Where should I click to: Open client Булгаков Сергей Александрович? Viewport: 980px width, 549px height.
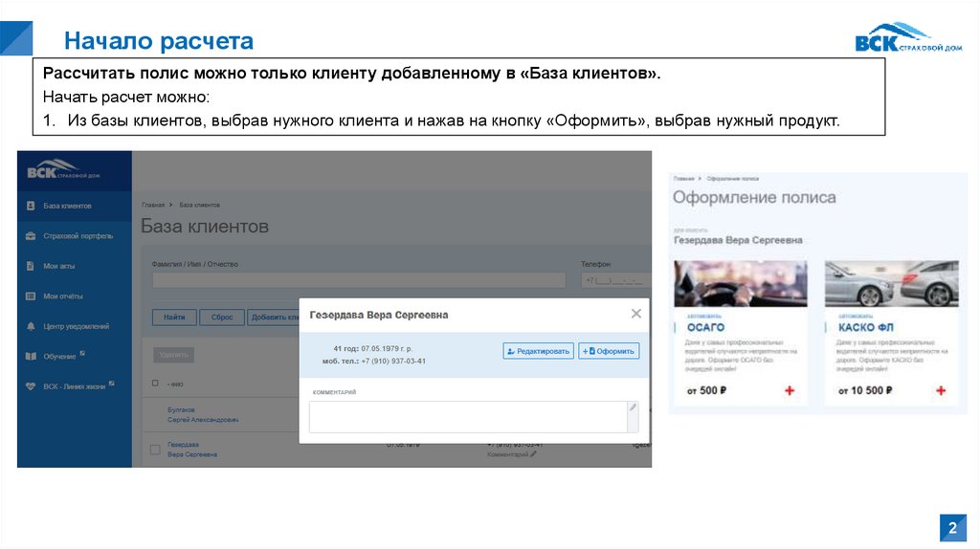coord(203,415)
